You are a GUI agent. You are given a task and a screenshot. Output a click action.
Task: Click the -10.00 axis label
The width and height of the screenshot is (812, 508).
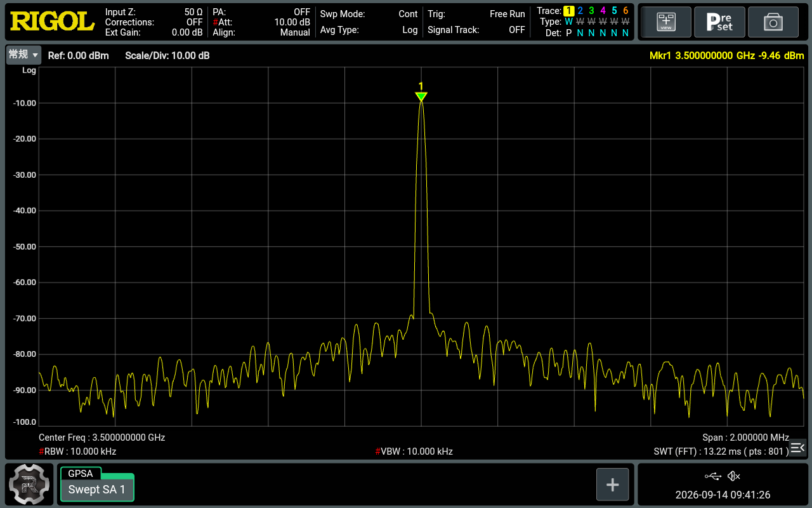point(24,103)
